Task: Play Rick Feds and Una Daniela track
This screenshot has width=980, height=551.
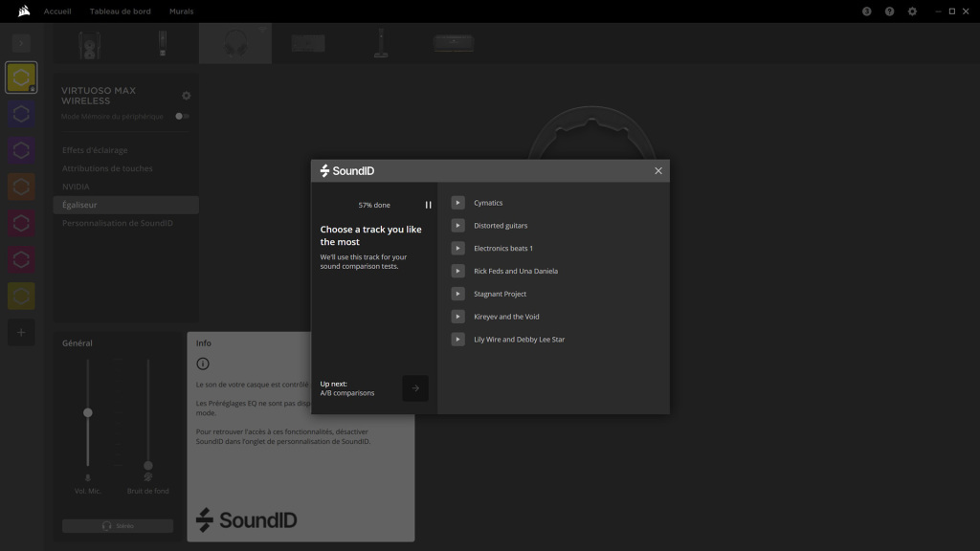Action: pos(457,271)
